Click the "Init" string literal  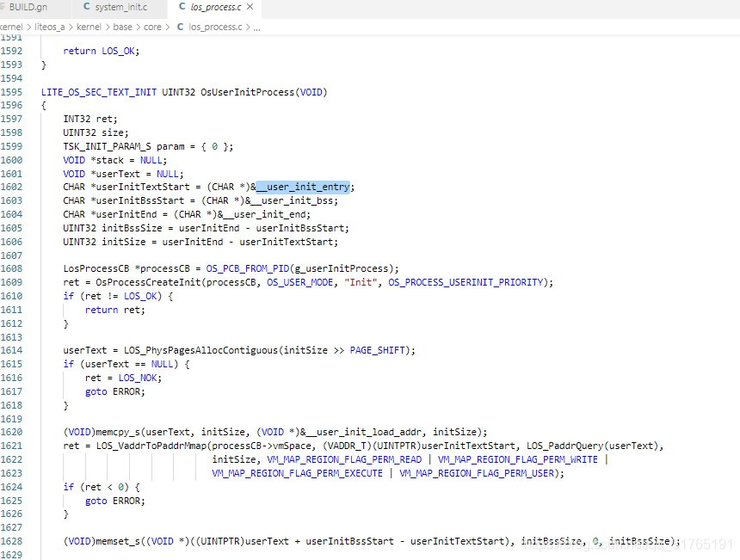click(x=361, y=282)
